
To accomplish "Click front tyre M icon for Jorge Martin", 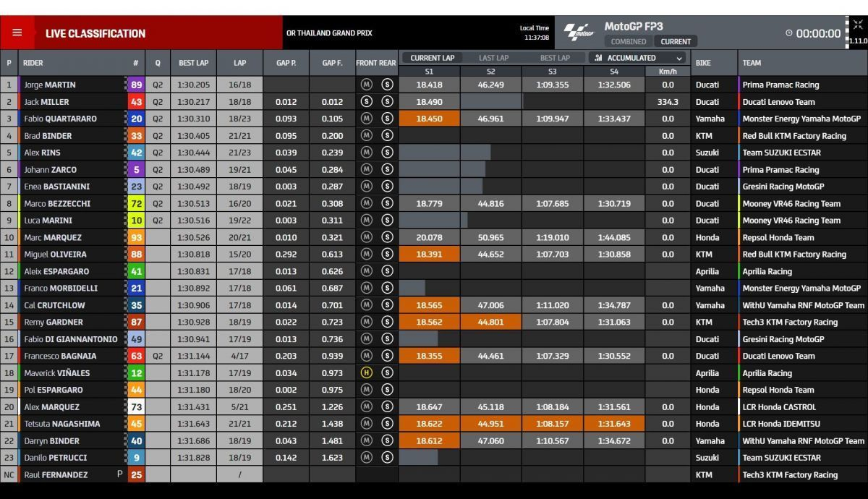I will click(x=367, y=85).
